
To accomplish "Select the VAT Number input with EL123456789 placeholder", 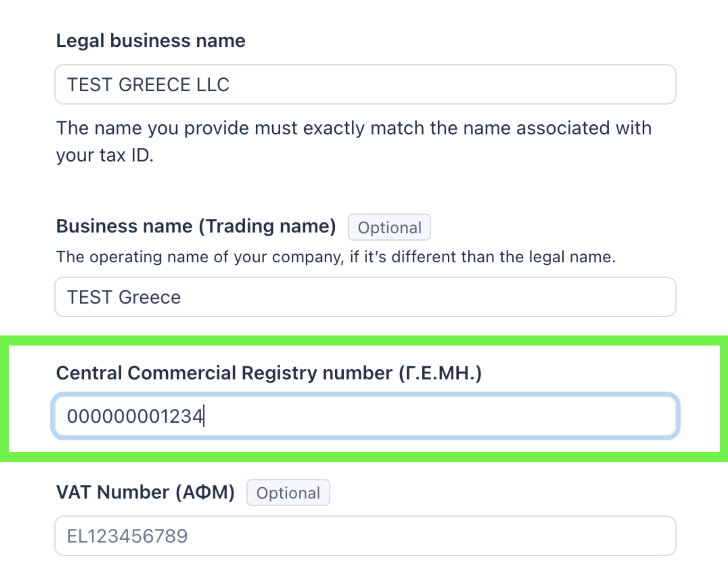I will tap(365, 536).
